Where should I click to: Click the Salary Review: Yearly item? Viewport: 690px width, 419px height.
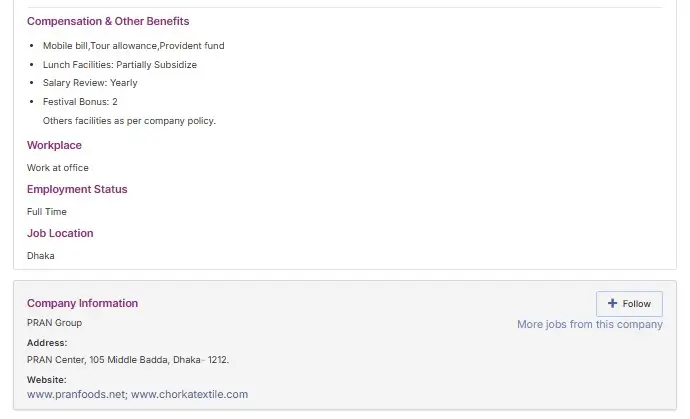(x=90, y=83)
